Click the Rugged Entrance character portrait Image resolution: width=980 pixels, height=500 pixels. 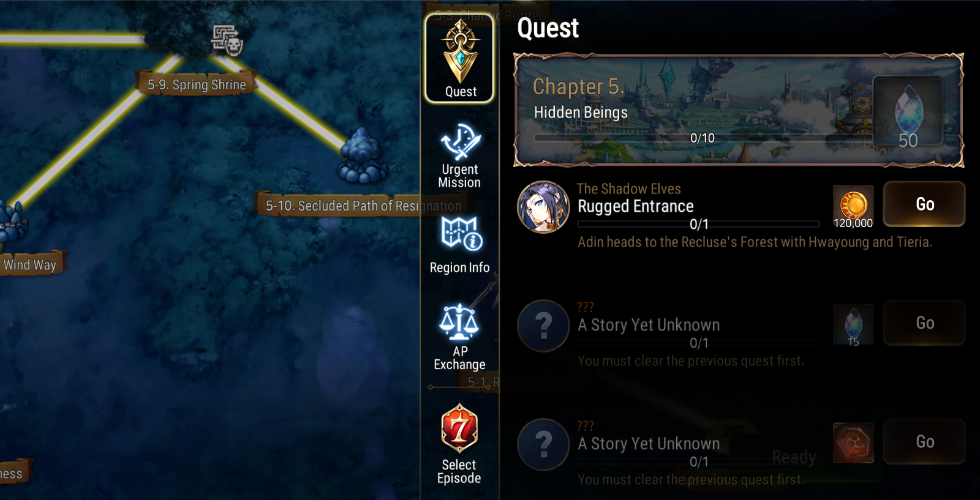543,207
